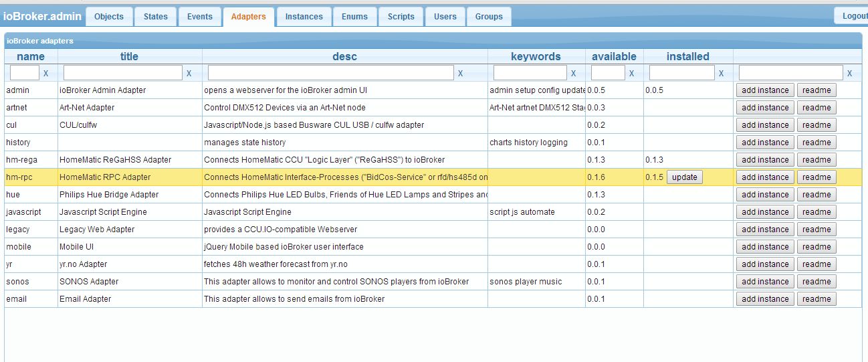This screenshot has width=868, height=362.
Task: Open readme for cul adapter
Action: (x=817, y=125)
